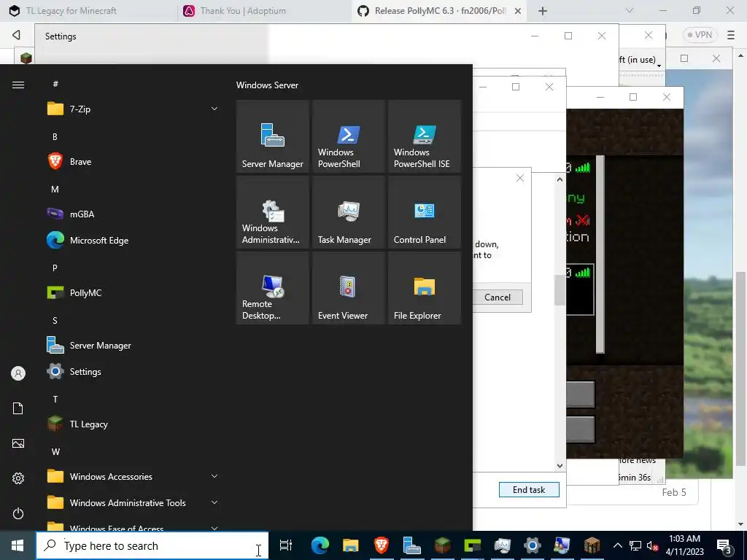Expand the Start menu hamburger button
The height and width of the screenshot is (560, 747).
(x=18, y=85)
